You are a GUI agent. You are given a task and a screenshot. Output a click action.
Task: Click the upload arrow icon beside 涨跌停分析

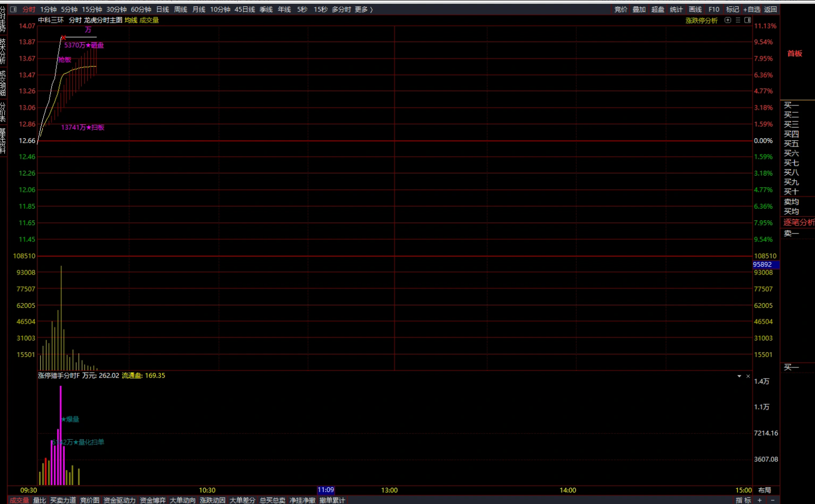point(728,21)
